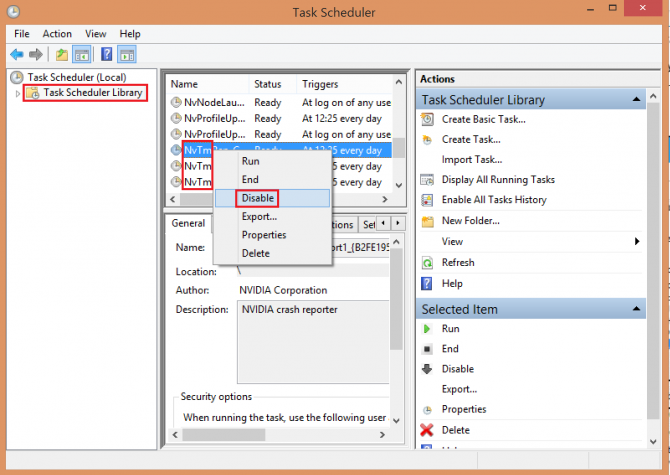This screenshot has width=670, height=475.
Task: Click the Up one level folder icon
Action: [62, 55]
